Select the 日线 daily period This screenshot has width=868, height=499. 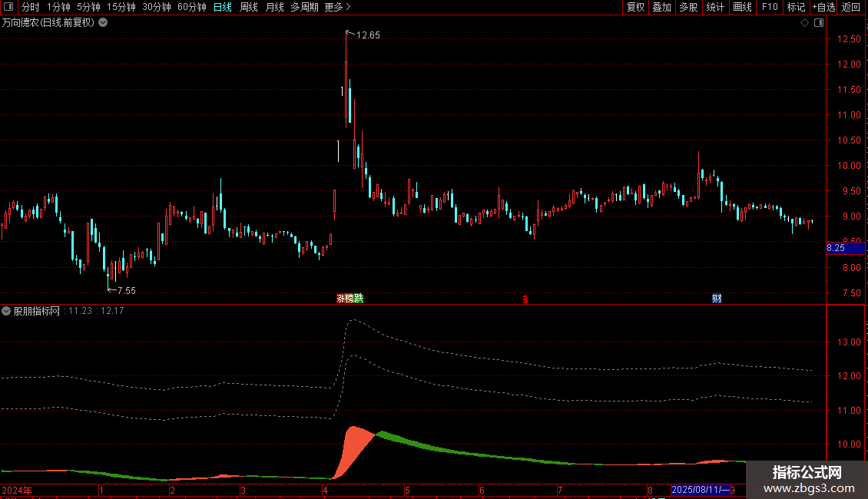pos(223,7)
